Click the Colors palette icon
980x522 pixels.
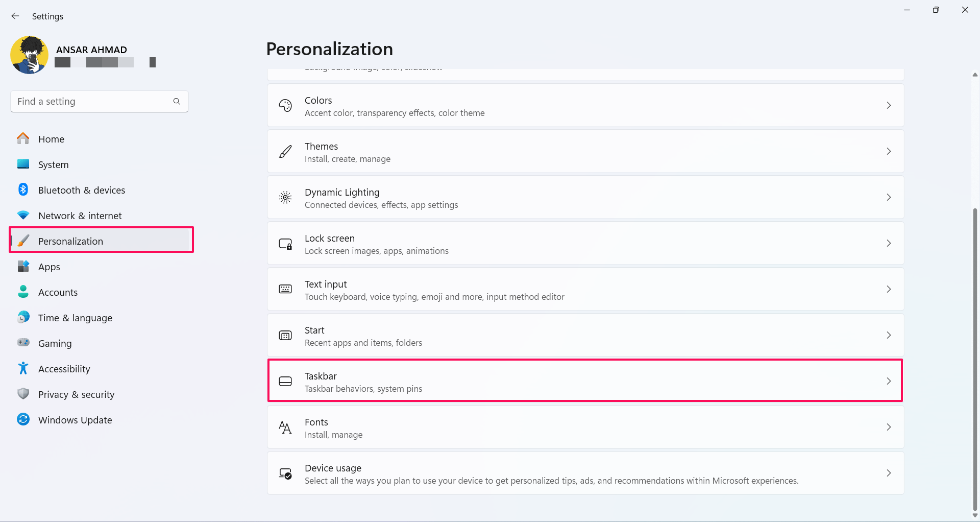(x=285, y=105)
